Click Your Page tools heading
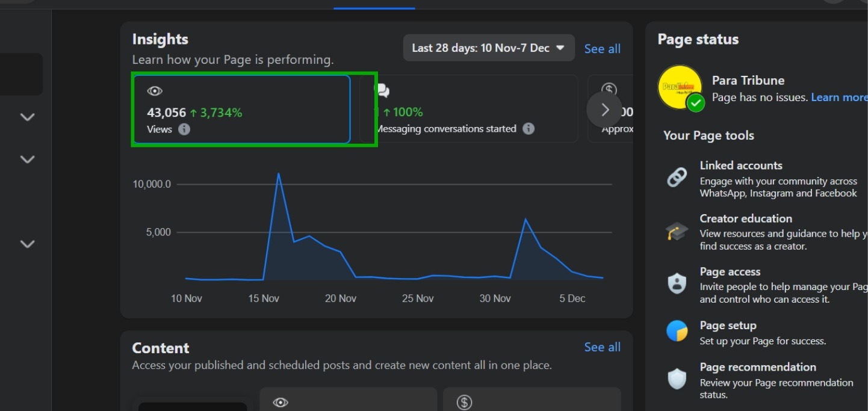Viewport: 868px width, 411px height. pyautogui.click(x=708, y=135)
